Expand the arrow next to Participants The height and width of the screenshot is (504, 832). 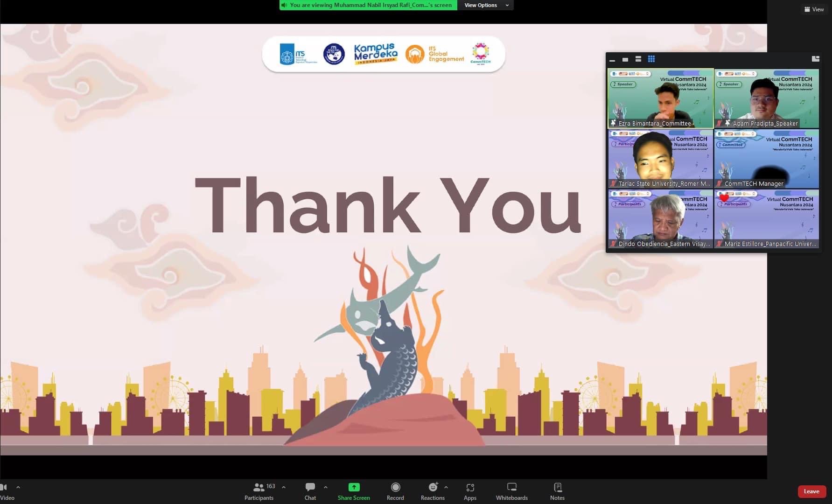coord(284,487)
